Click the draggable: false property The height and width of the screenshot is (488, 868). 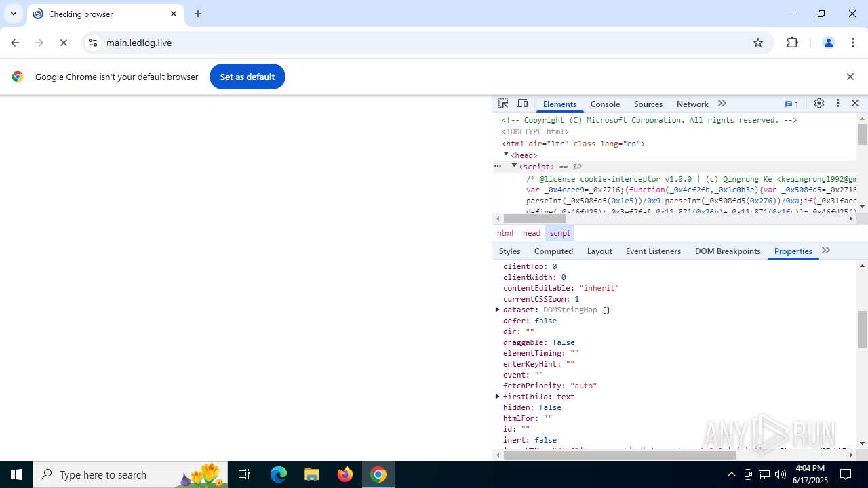pyautogui.click(x=538, y=342)
